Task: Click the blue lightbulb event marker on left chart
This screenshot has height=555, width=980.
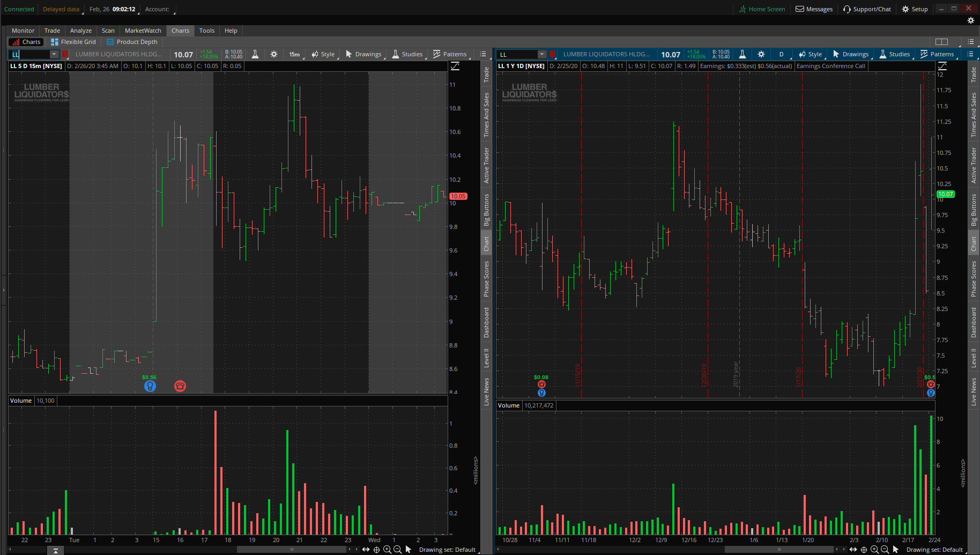Action: 150,386
